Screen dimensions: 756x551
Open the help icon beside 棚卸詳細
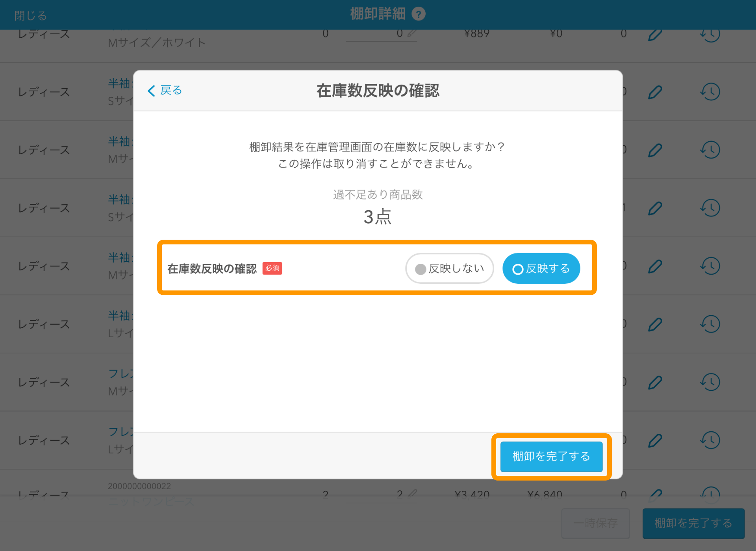click(418, 14)
